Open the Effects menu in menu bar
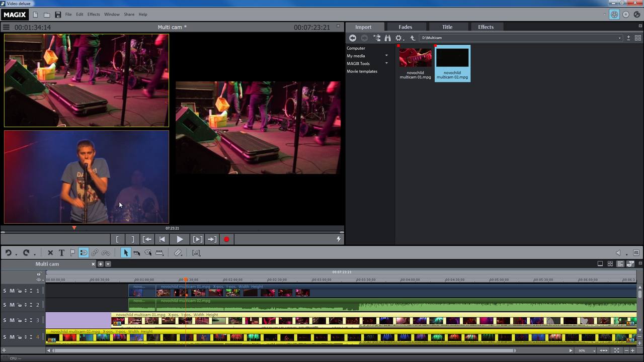The width and height of the screenshot is (644, 362). [94, 15]
